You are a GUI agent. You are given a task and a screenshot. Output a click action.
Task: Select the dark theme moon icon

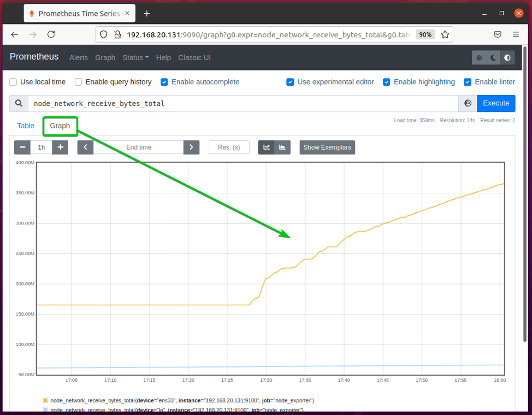[x=493, y=58]
